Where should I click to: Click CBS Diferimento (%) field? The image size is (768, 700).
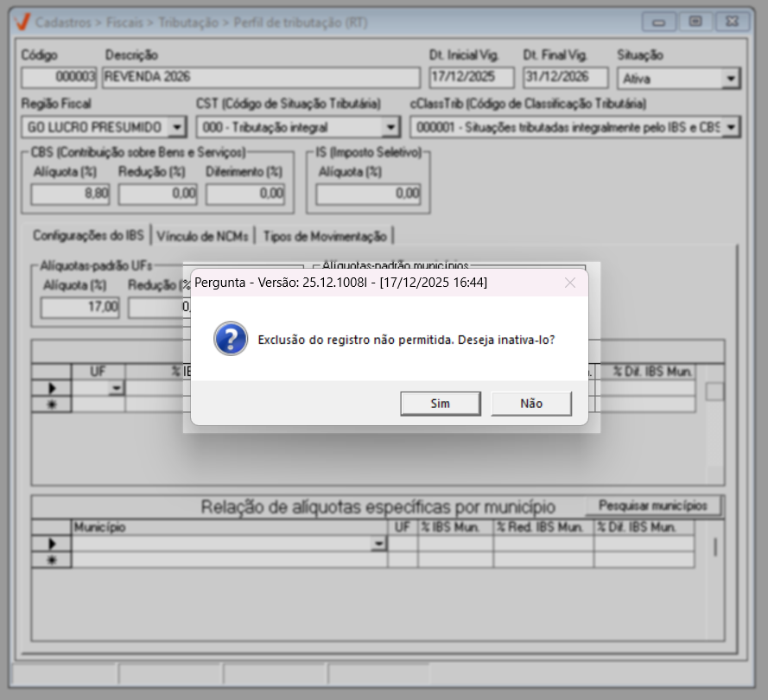(x=245, y=194)
